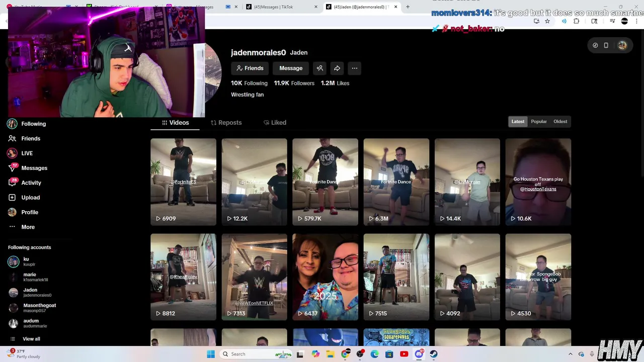Expand the More options in sidebar

[22, 227]
